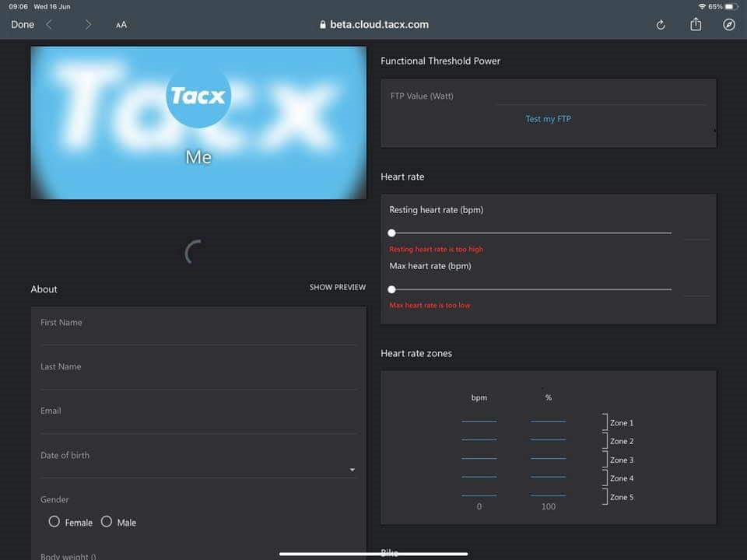Click the 'Resting heart rate is too high' message
747x560 pixels.
436,249
